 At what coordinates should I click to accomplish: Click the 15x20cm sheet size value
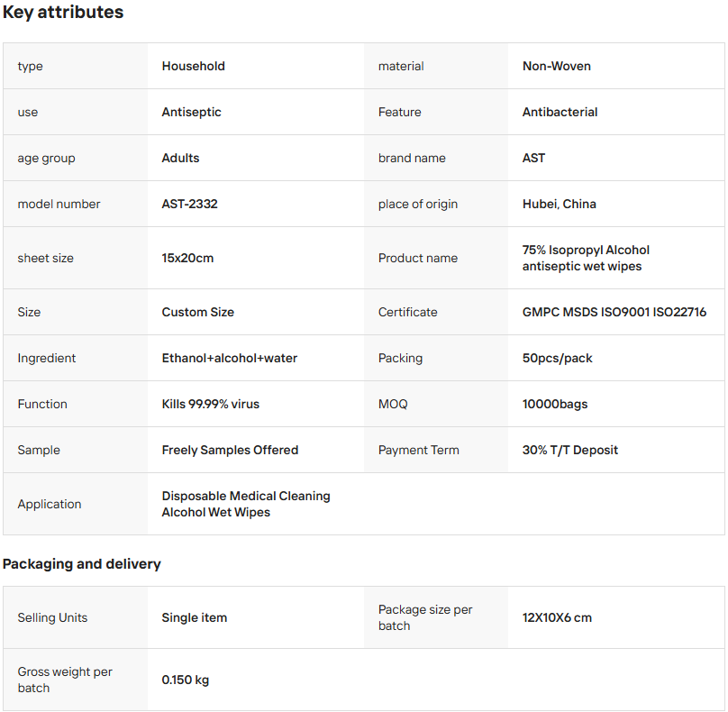(x=187, y=258)
